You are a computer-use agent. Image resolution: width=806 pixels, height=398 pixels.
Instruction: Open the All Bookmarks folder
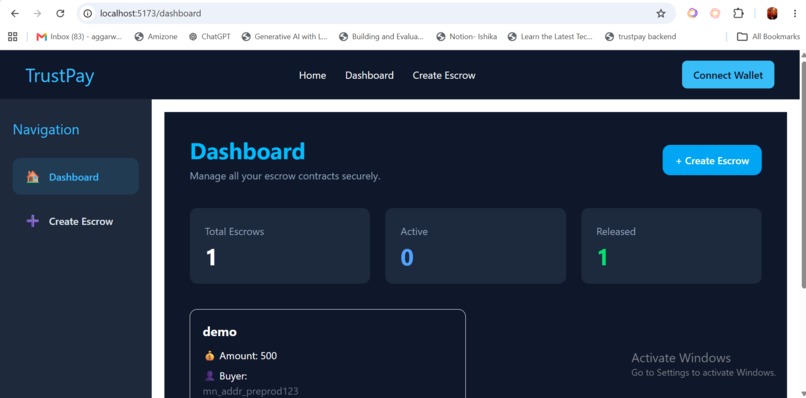tap(768, 37)
